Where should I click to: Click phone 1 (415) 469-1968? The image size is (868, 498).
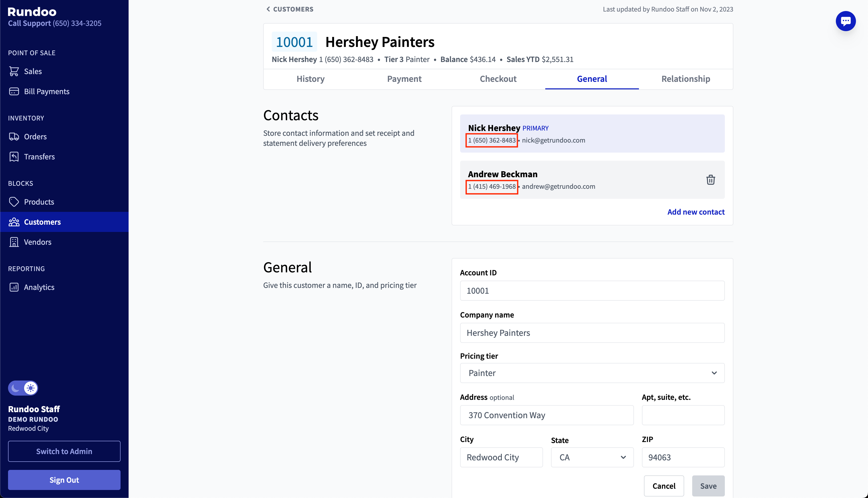coord(492,186)
